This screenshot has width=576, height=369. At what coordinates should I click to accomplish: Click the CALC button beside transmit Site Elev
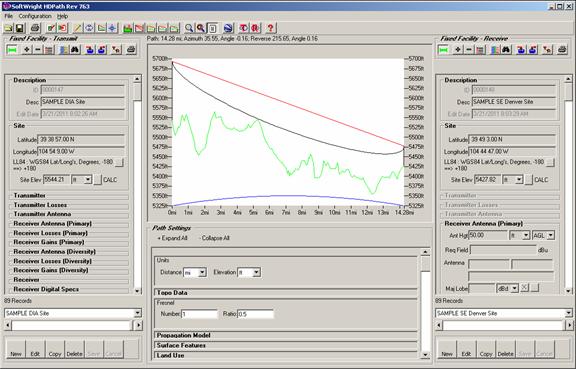pyautogui.click(x=97, y=180)
